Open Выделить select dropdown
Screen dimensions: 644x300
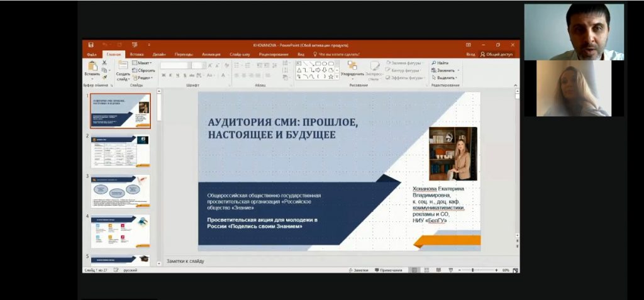[x=445, y=77]
